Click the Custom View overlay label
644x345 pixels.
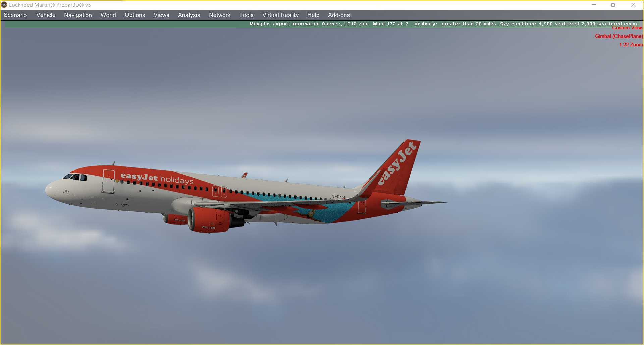click(x=628, y=28)
